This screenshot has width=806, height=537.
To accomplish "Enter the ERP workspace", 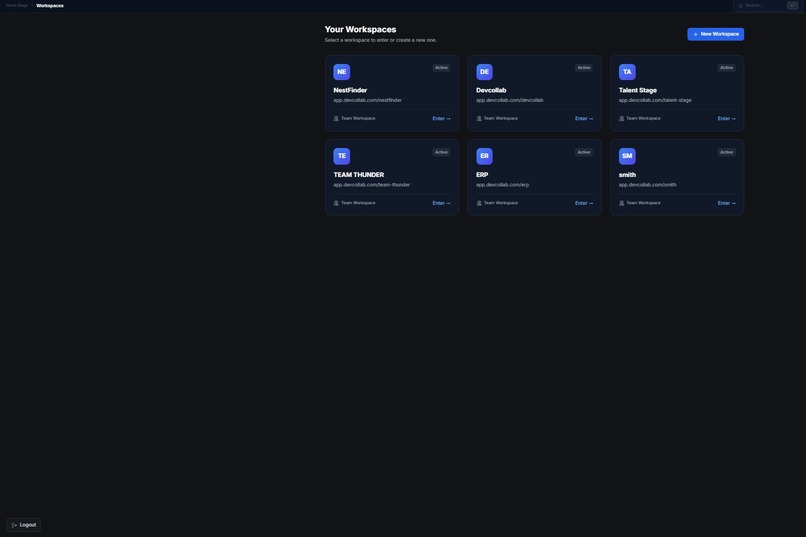I will (x=584, y=203).
